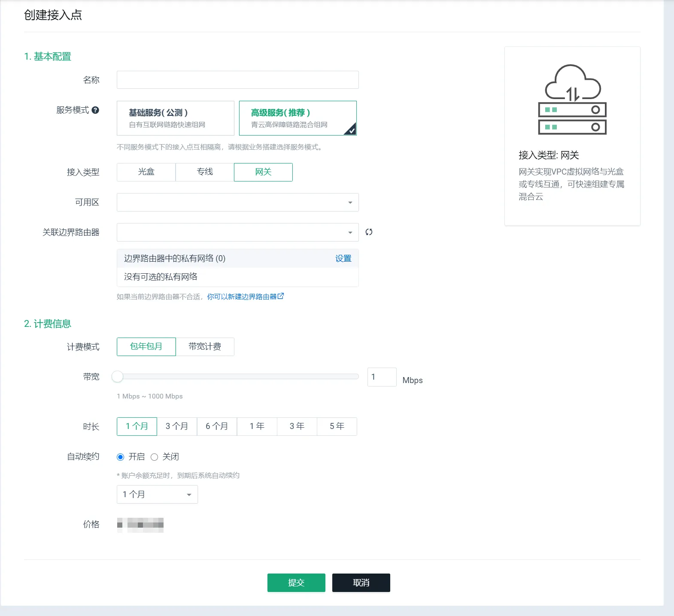The image size is (674, 616).
Task: Select 6个月 duration
Action: [217, 426]
